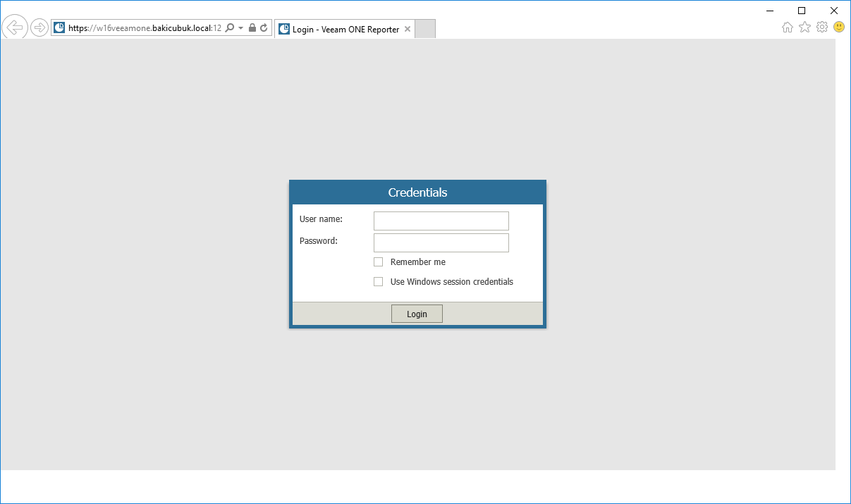This screenshot has height=504, width=851.
Task: Open Favorites with the star icon
Action: 804,27
